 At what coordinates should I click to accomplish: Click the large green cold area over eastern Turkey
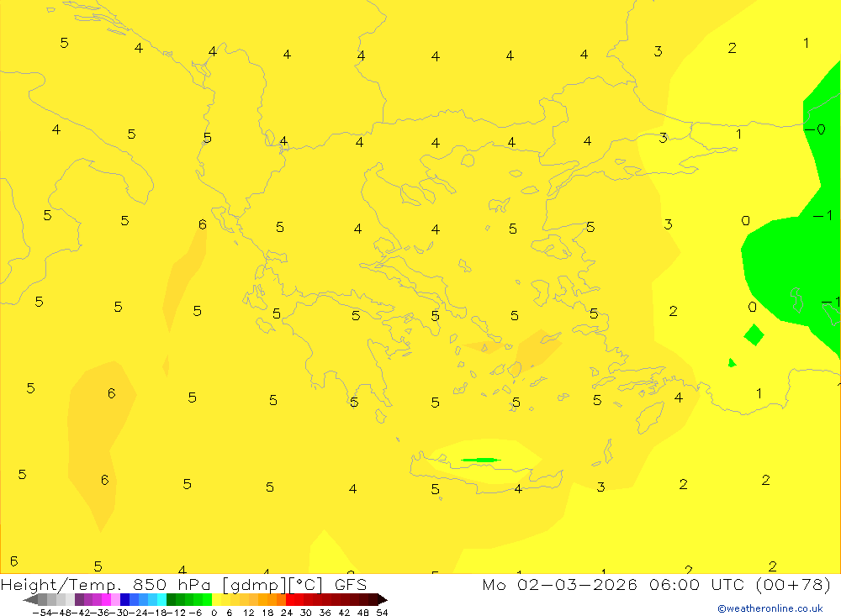coord(789,268)
